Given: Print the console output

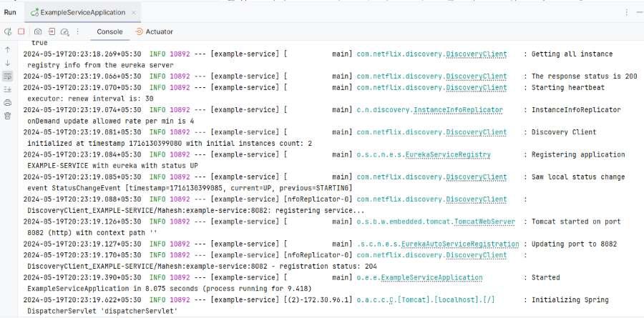Looking at the screenshot, I should [7, 103].
